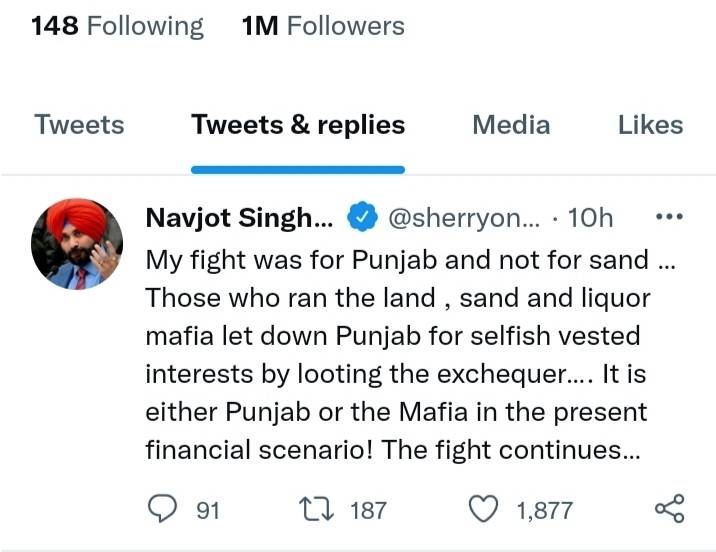Open the Media tab
716x552 pixels.
(x=511, y=125)
